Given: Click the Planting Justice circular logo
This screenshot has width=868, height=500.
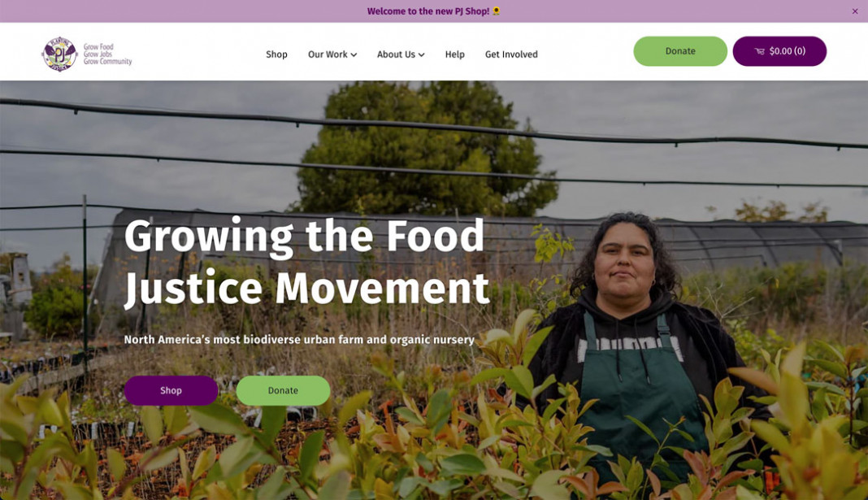Looking at the screenshot, I should point(59,54).
